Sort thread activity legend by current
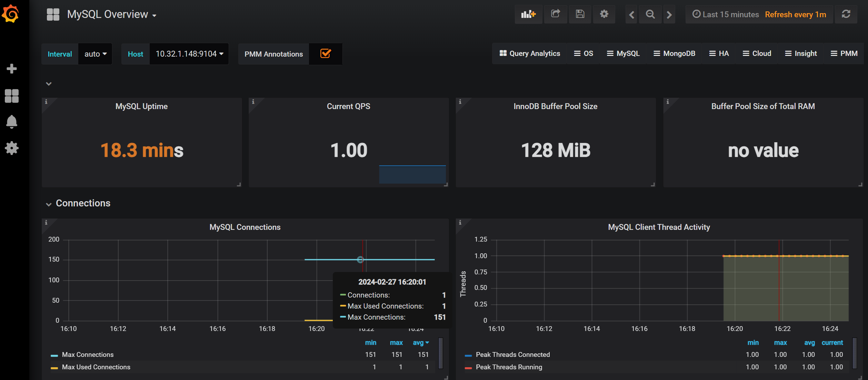The width and height of the screenshot is (868, 380). point(832,343)
